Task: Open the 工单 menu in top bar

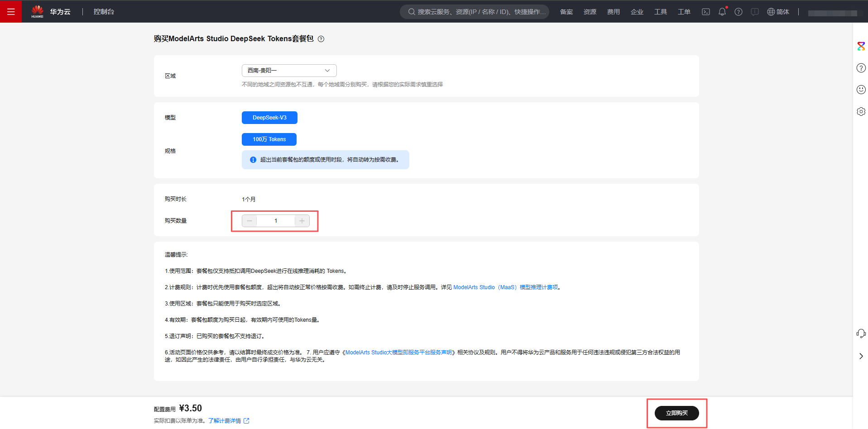Action: coord(684,12)
